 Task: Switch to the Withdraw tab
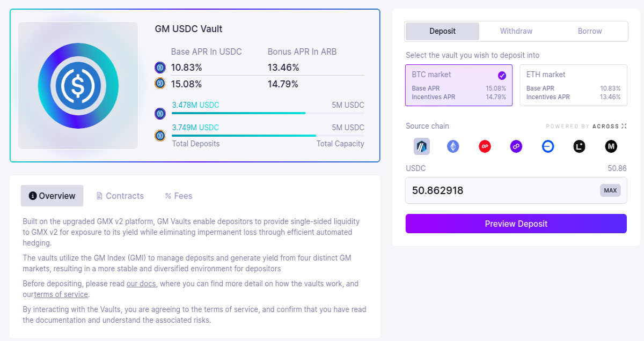516,31
